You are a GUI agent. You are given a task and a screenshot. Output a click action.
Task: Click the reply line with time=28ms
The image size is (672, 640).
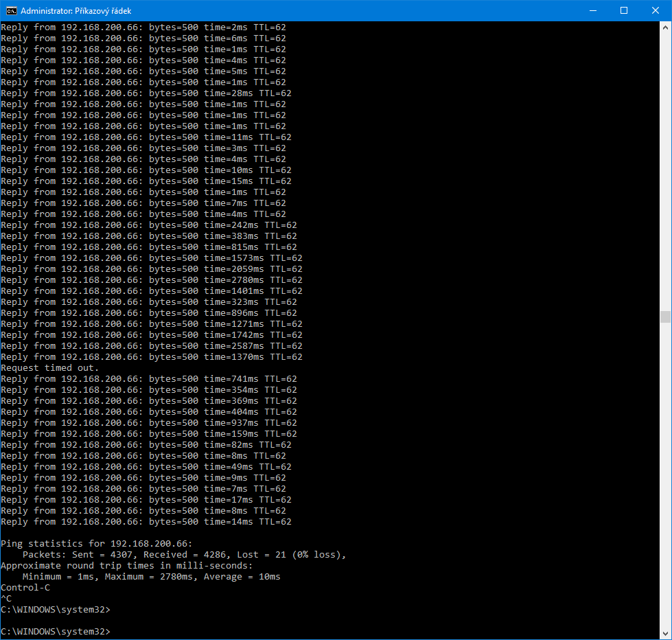tap(146, 93)
